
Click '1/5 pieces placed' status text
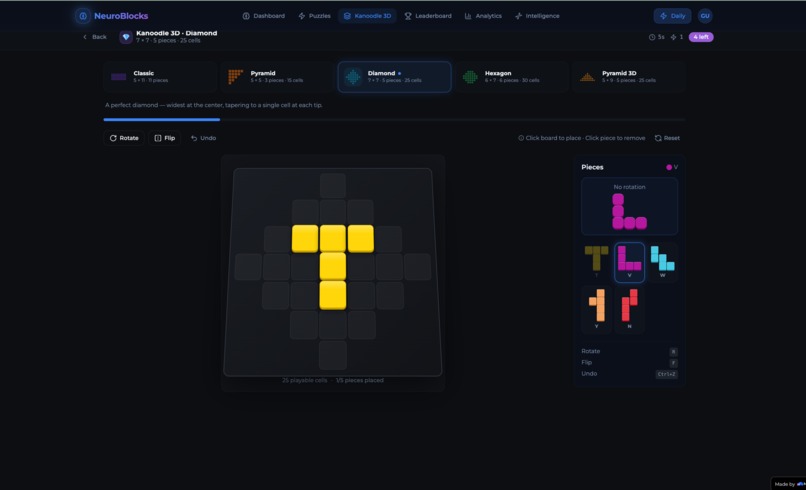pyautogui.click(x=359, y=380)
